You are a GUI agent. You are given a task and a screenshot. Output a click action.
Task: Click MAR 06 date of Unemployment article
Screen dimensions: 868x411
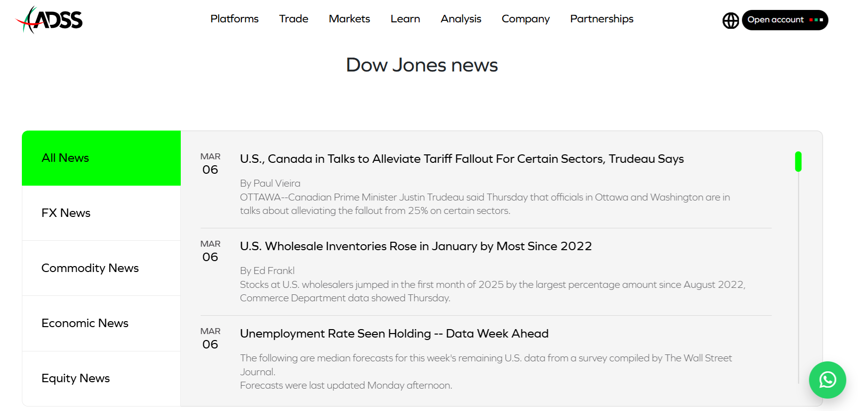point(210,339)
